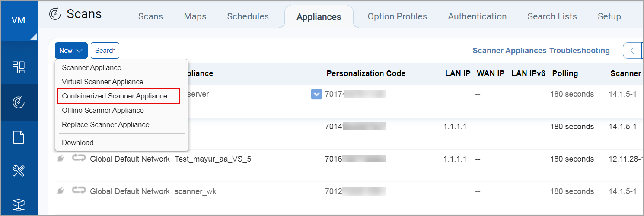Viewport: 644px width, 216px height.
Task: Open quick actions arrow beside code 7017
Action: [316, 94]
